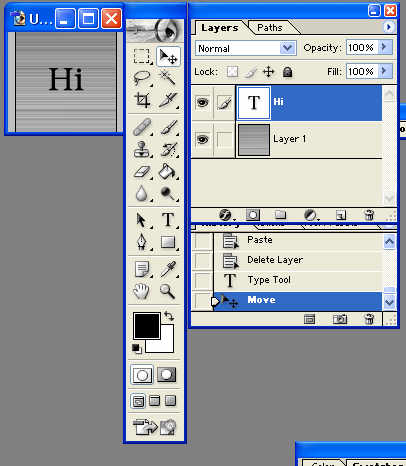Open the Add layer style menu
This screenshot has height=466, width=406.
point(226,215)
